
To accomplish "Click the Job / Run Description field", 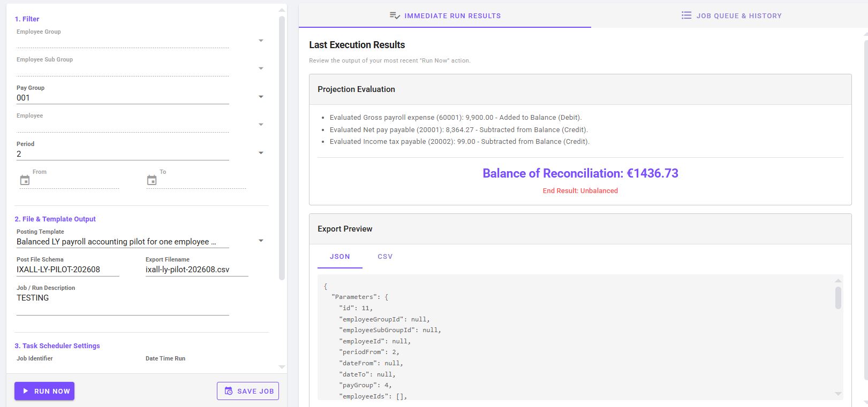I will (123, 303).
